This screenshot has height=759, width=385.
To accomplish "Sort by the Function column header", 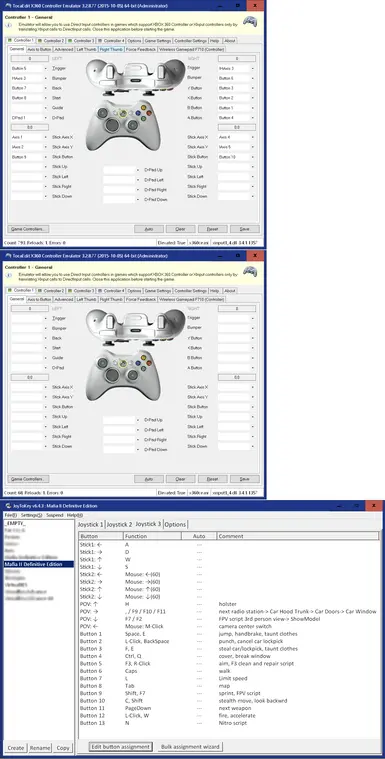I will [x=152, y=536].
